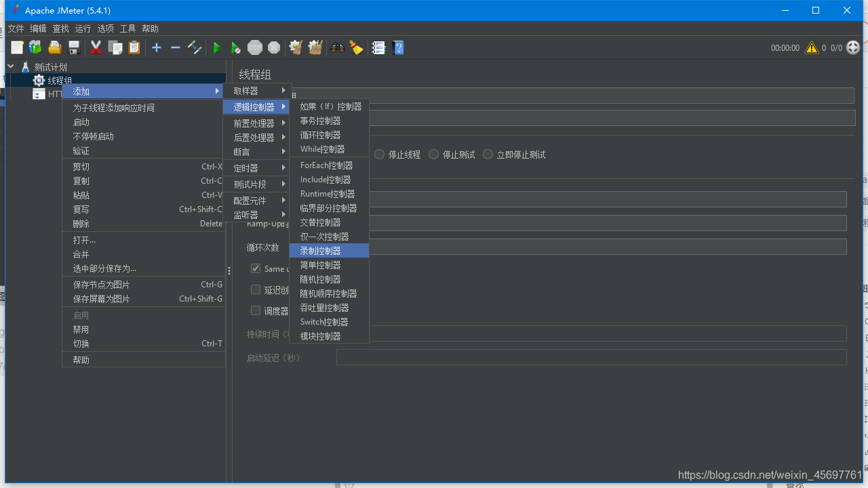The width and height of the screenshot is (868, 488).
Task: Choose 循环控制器 menu entry
Action: (x=329, y=135)
